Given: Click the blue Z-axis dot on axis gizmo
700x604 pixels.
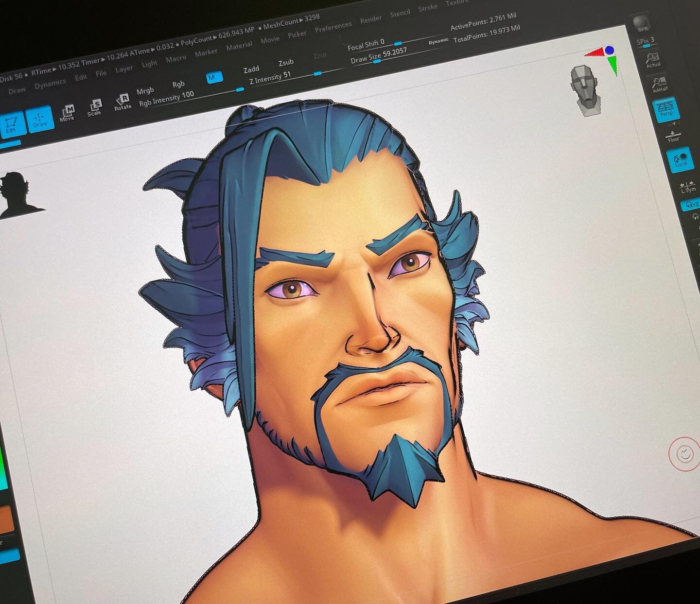Looking at the screenshot, I should [609, 50].
